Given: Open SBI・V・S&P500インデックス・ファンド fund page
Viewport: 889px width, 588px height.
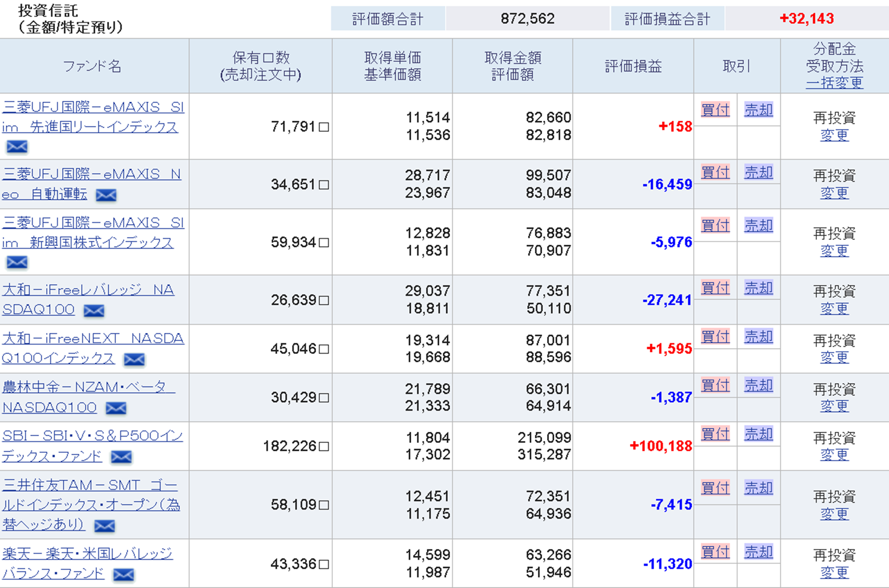Looking at the screenshot, I should coord(92,446).
